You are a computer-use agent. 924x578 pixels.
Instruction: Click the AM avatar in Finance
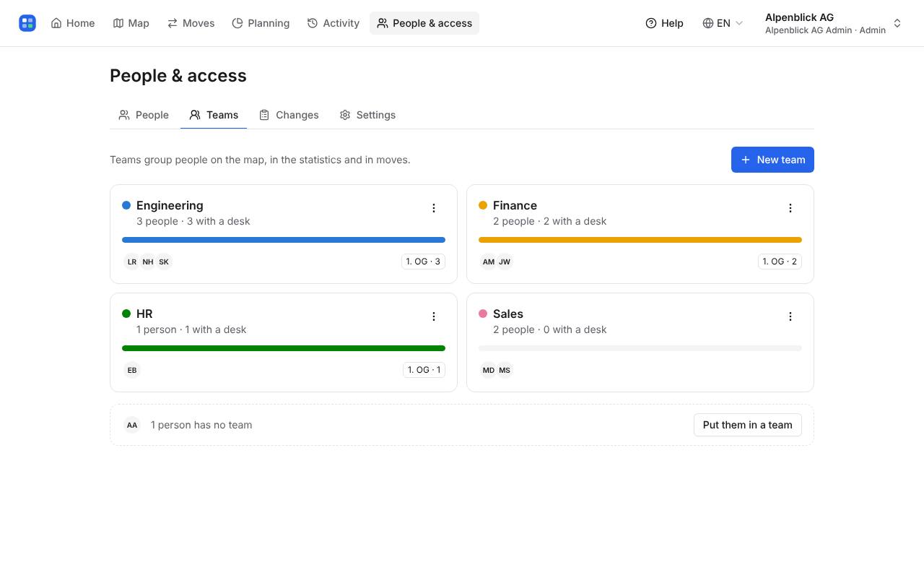[489, 262]
